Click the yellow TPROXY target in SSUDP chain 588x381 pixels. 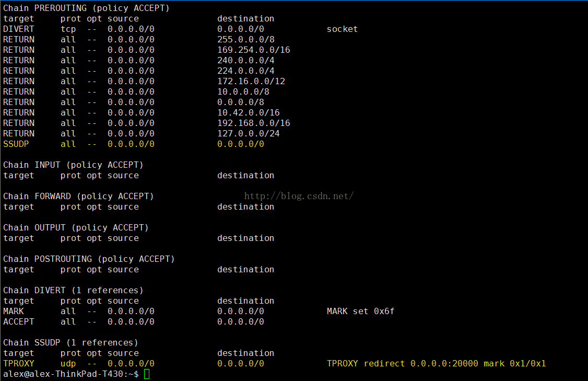(18, 364)
